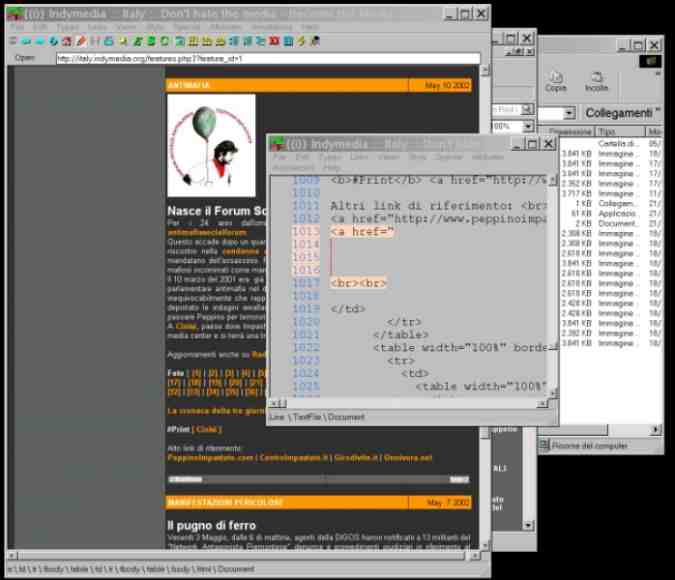This screenshot has height=580, width=675.
Task: Click the Indymedia browser window title-bar icon
Action: [15, 13]
